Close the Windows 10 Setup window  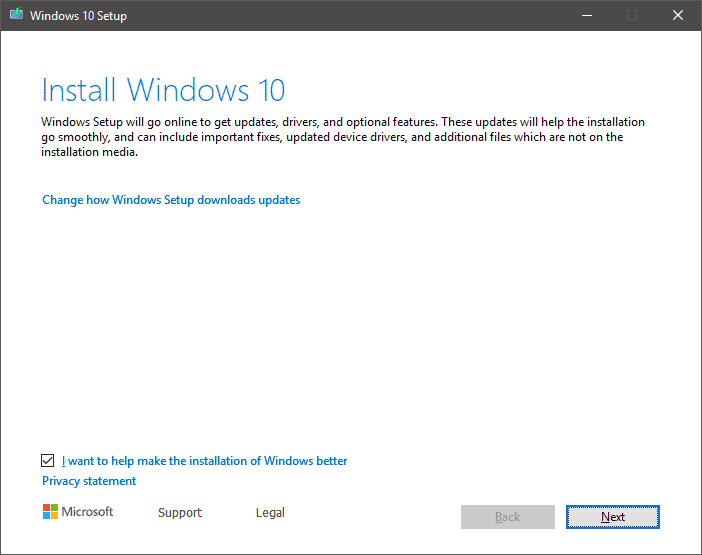(678, 15)
